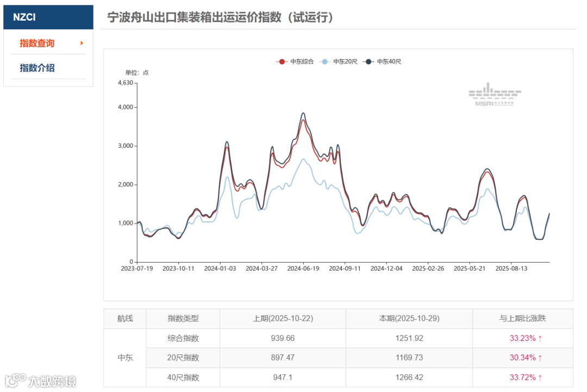This screenshot has width=587, height=392.
Task: Toggle the 中东40尺 legend series
Action: point(382,61)
